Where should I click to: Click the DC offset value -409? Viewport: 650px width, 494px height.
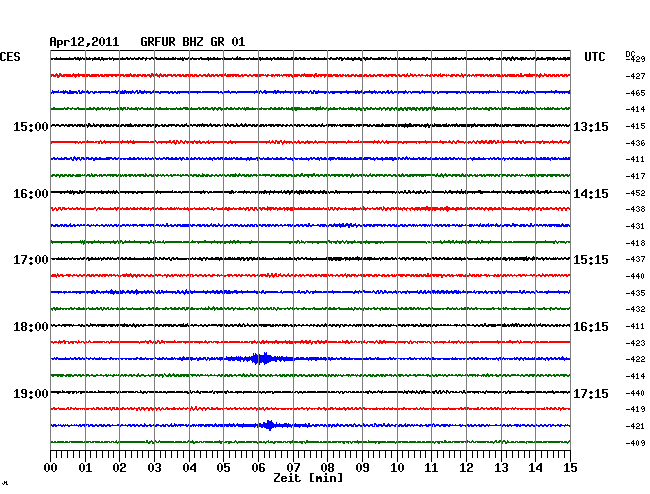point(635,443)
